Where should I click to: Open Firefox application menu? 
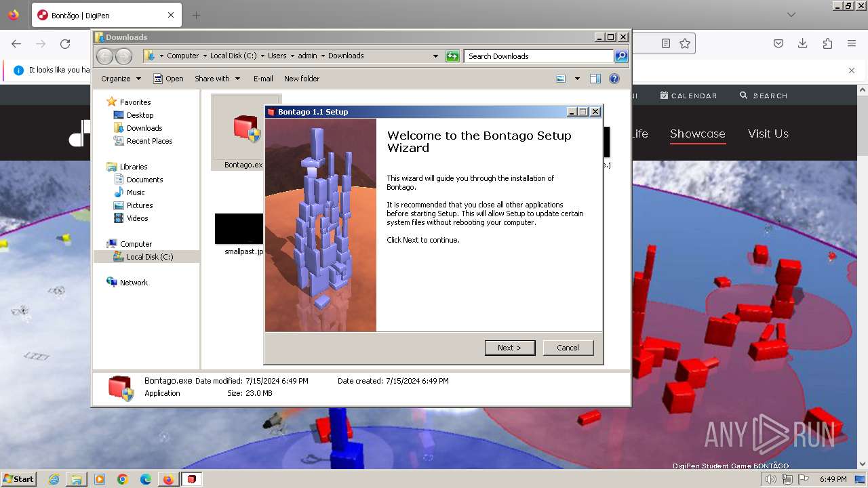click(x=852, y=43)
